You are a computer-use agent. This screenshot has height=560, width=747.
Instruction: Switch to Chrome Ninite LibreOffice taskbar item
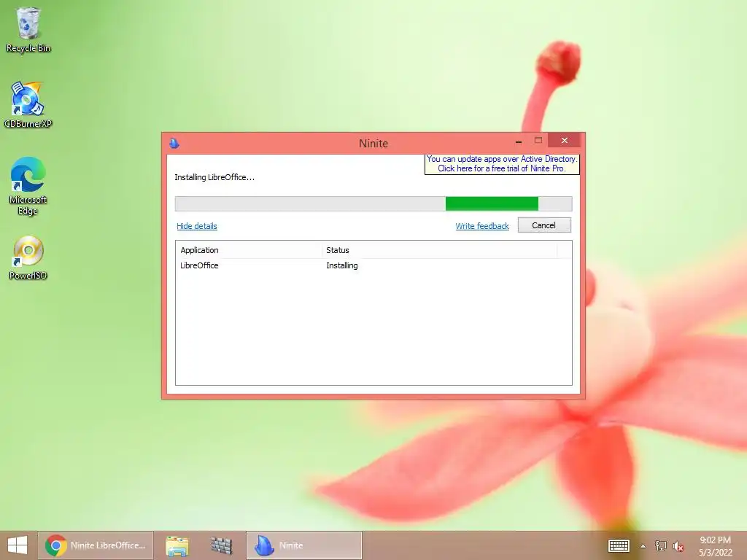click(96, 545)
